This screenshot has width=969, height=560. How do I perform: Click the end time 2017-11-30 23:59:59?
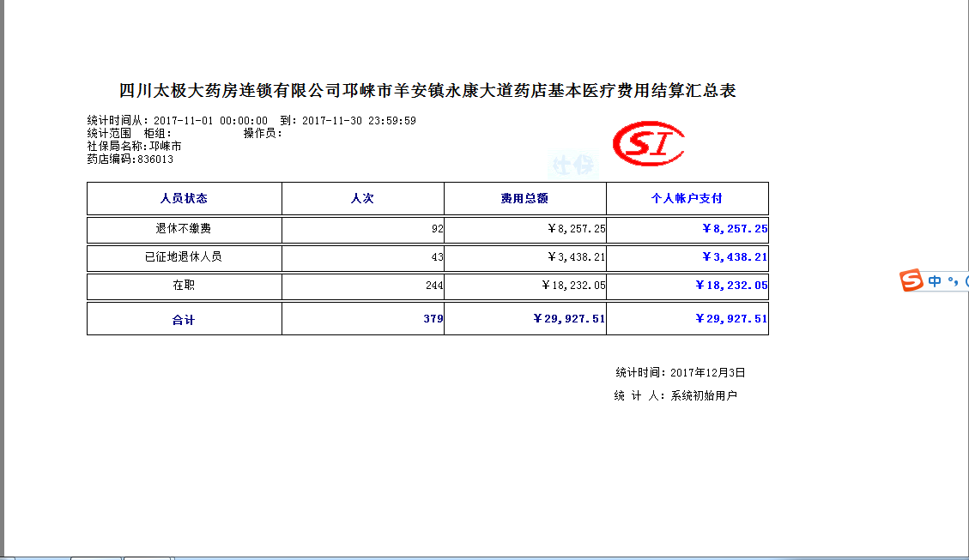pos(359,121)
